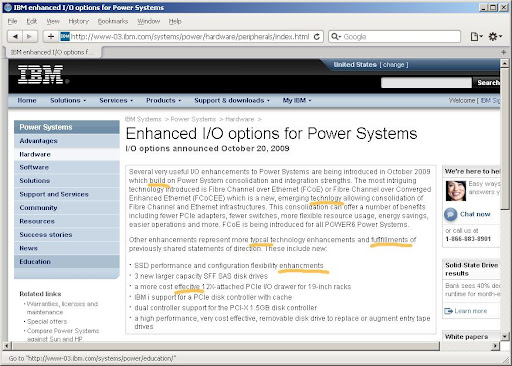Screen dimensions: 512x366
Task: Click vertical scrollbar up arrow
Action: pos(504,63)
